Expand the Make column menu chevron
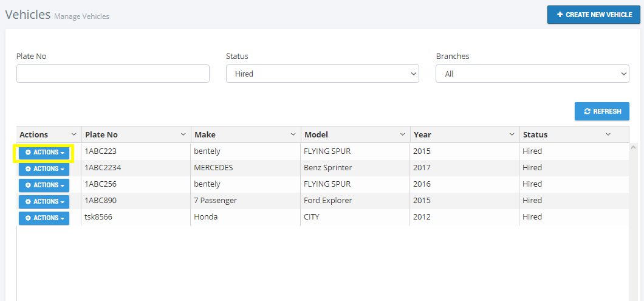The width and height of the screenshot is (644, 301). point(293,134)
